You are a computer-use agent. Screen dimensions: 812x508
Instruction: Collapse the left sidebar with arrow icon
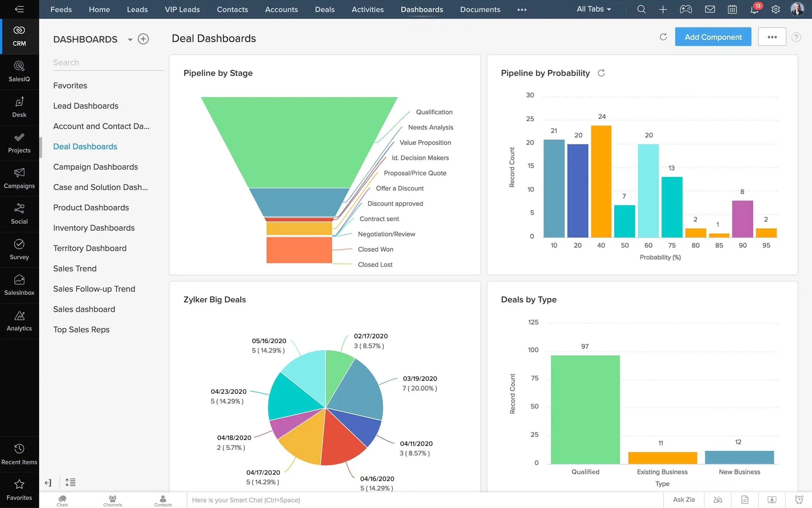(x=48, y=482)
